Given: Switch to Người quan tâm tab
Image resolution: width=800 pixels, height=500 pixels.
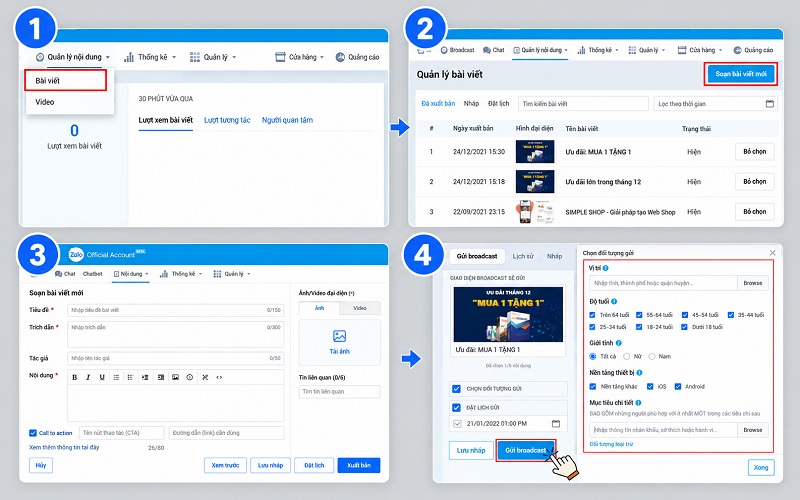Looking at the screenshot, I should pyautogui.click(x=287, y=120).
